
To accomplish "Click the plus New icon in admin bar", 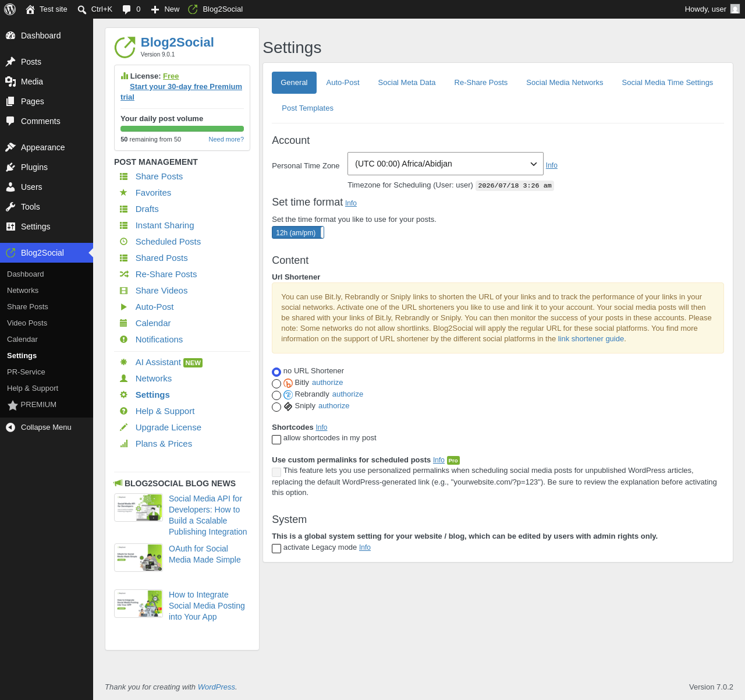I will pos(155,9).
